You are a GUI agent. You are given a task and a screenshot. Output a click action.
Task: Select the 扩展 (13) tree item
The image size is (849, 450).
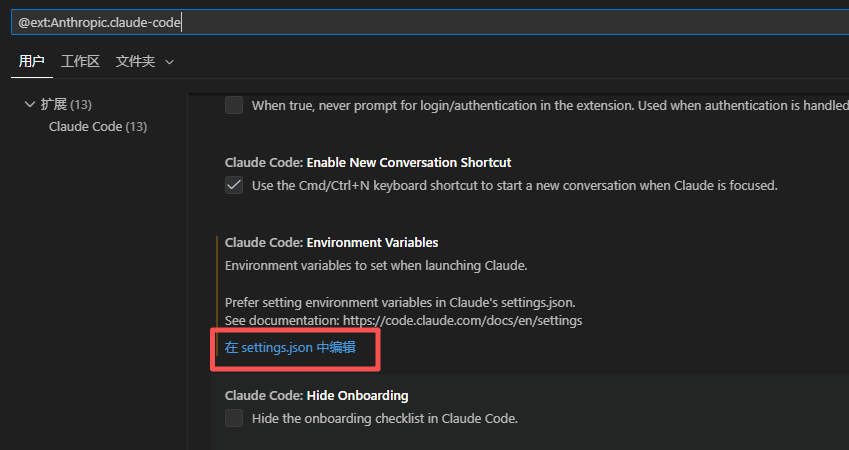click(66, 104)
